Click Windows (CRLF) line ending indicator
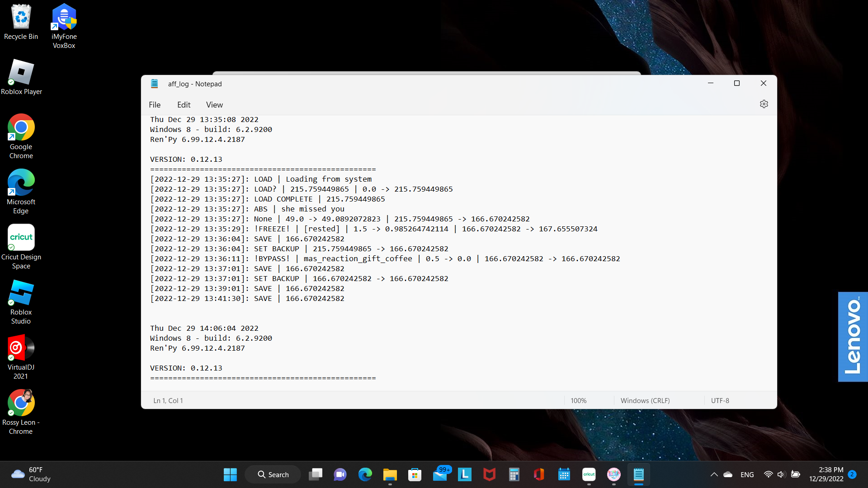Viewport: 868px width, 488px height. (645, 401)
